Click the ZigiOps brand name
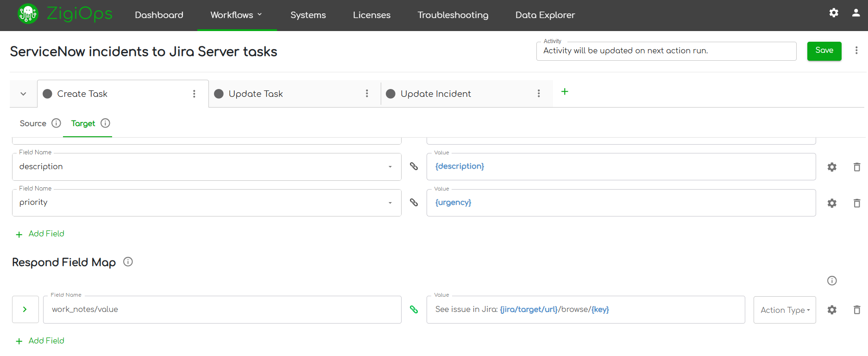Viewport: 868px width, 356px height. tap(80, 14)
